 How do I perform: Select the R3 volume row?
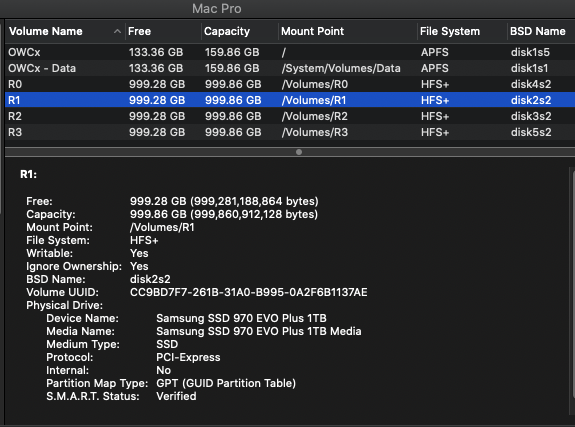[290, 132]
